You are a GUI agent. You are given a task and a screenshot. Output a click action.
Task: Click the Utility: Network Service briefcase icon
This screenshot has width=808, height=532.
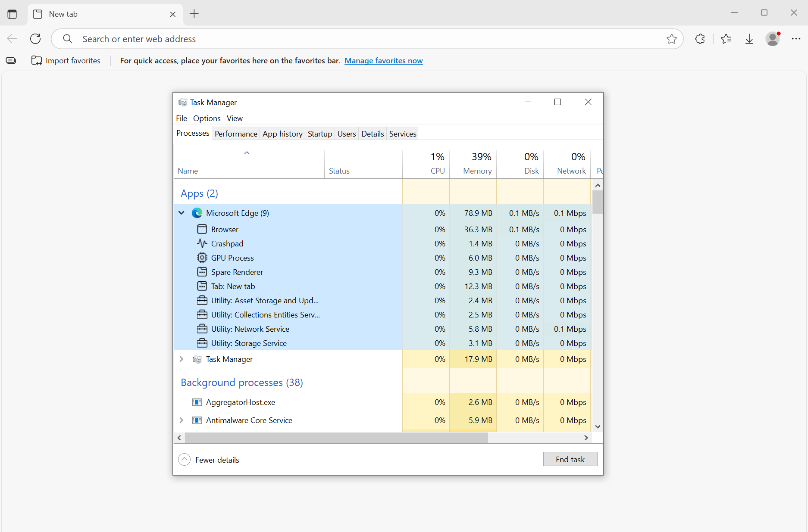[x=202, y=329]
